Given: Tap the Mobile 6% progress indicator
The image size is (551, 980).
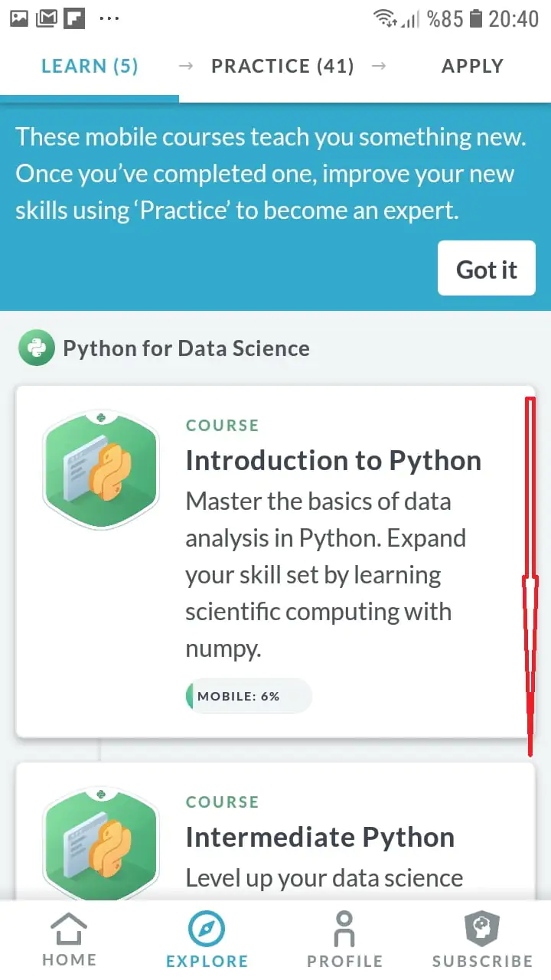Looking at the screenshot, I should (x=248, y=696).
